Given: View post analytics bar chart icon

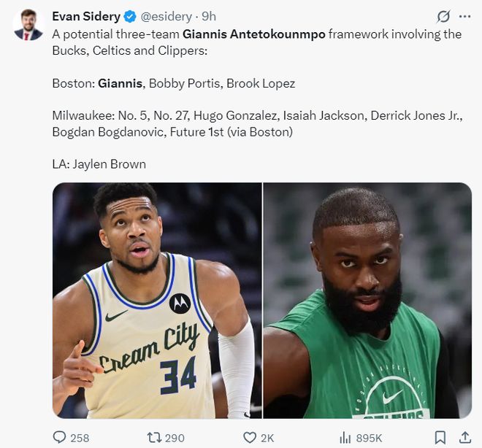Looking at the screenshot, I should [345, 438].
